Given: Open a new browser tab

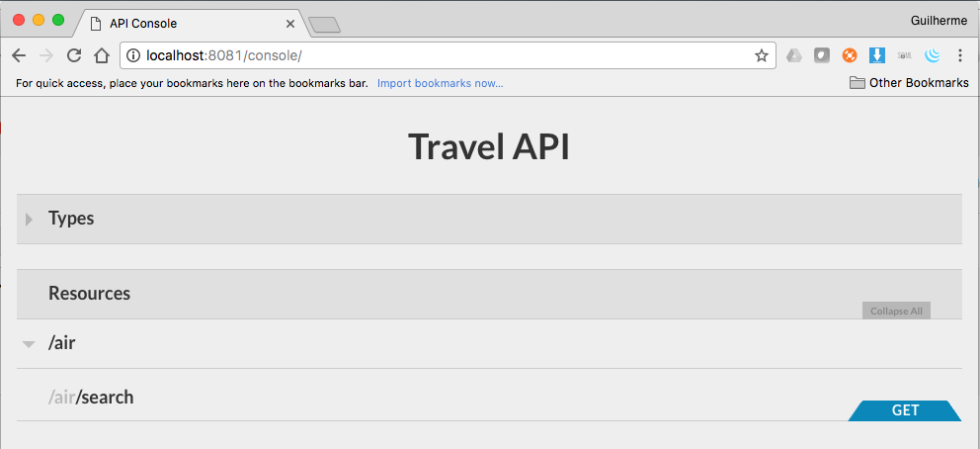Looking at the screenshot, I should 324,24.
